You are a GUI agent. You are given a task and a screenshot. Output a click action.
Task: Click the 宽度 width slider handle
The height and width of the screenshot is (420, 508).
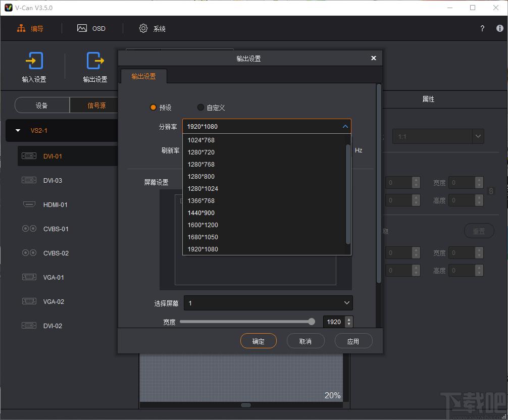(x=312, y=322)
